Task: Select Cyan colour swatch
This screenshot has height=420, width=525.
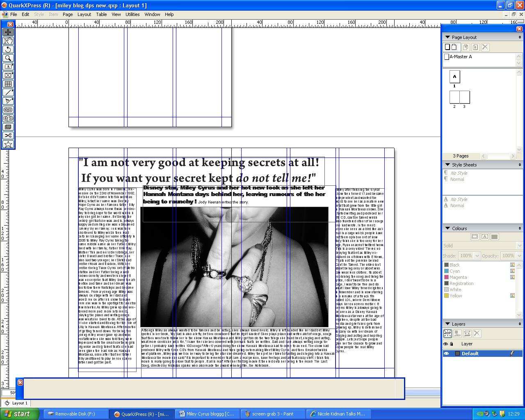Action: pyautogui.click(x=454, y=271)
